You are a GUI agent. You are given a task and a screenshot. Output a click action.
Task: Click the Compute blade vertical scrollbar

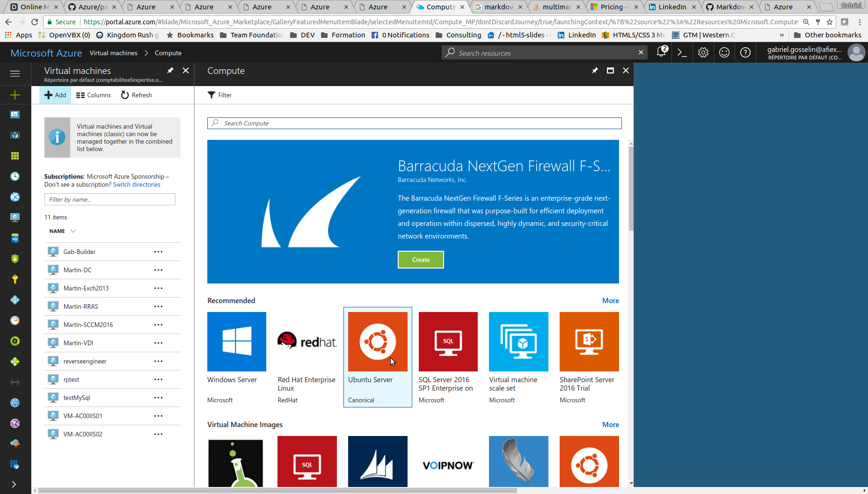631,187
